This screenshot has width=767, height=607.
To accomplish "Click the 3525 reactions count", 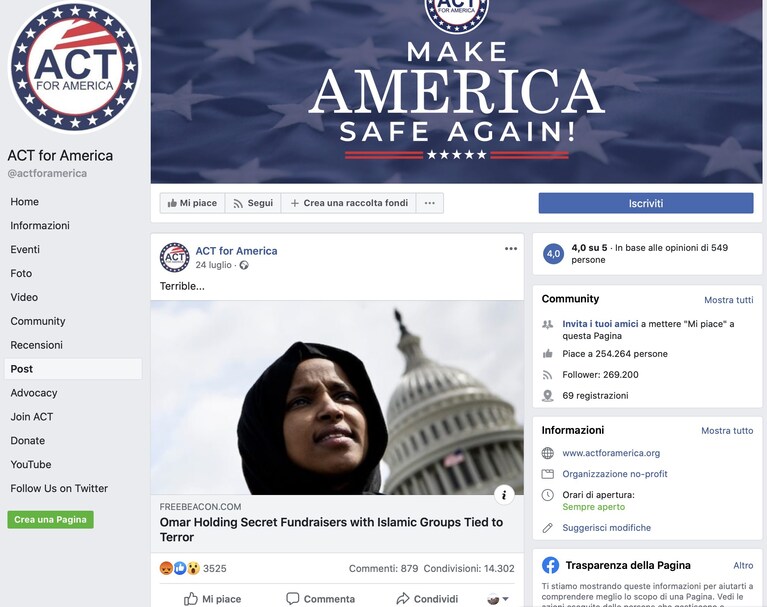I will [215, 568].
